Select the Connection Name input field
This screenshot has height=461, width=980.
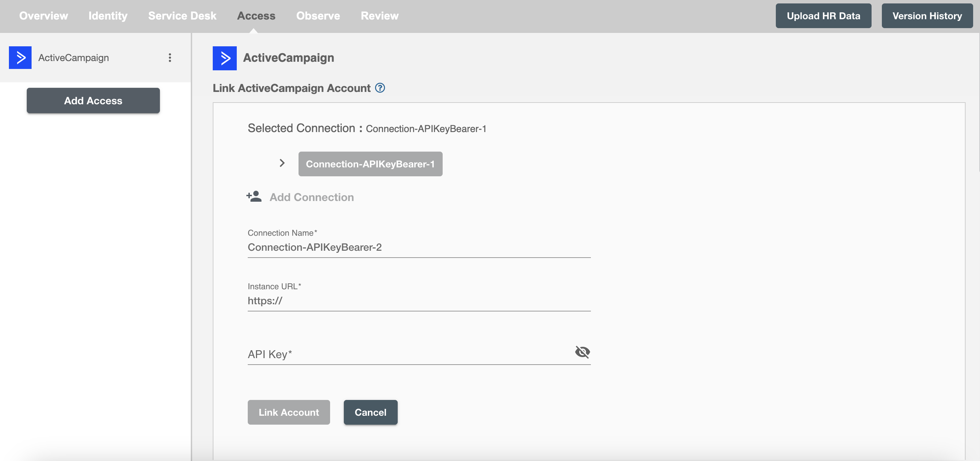[x=419, y=247]
